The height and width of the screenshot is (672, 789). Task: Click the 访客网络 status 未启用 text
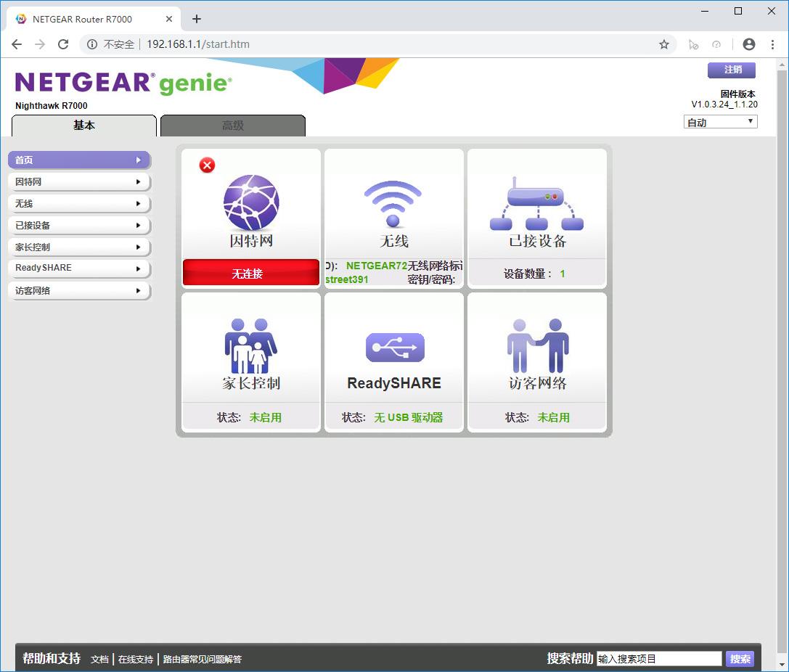point(554,417)
